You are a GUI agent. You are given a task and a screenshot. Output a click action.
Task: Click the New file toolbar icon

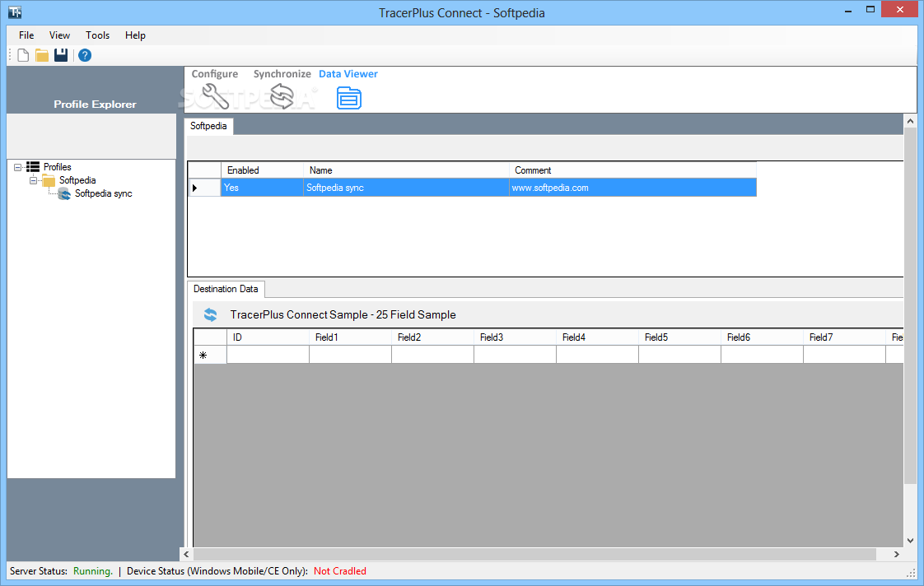(x=23, y=55)
